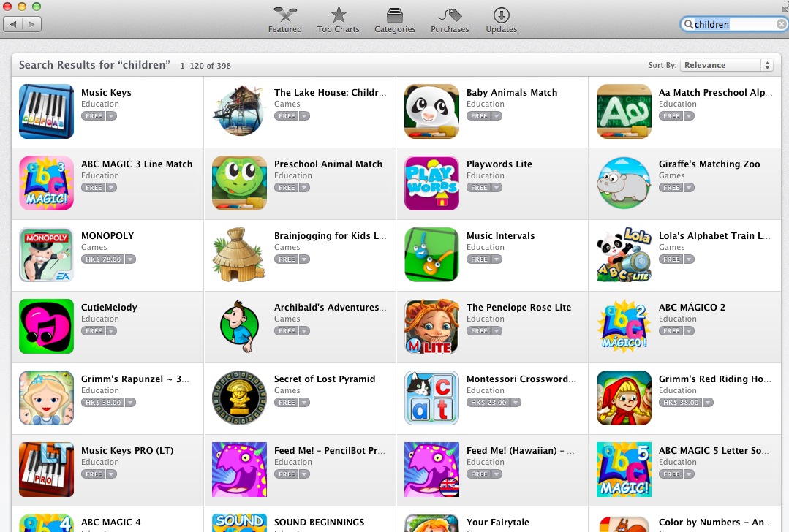Clear the children search text
This screenshot has height=532, width=789.
point(781,24)
